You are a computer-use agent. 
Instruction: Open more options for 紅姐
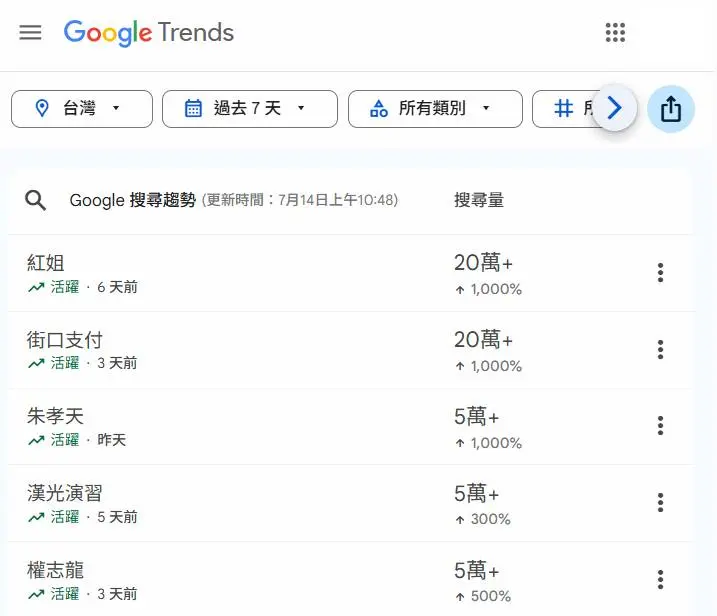point(660,272)
